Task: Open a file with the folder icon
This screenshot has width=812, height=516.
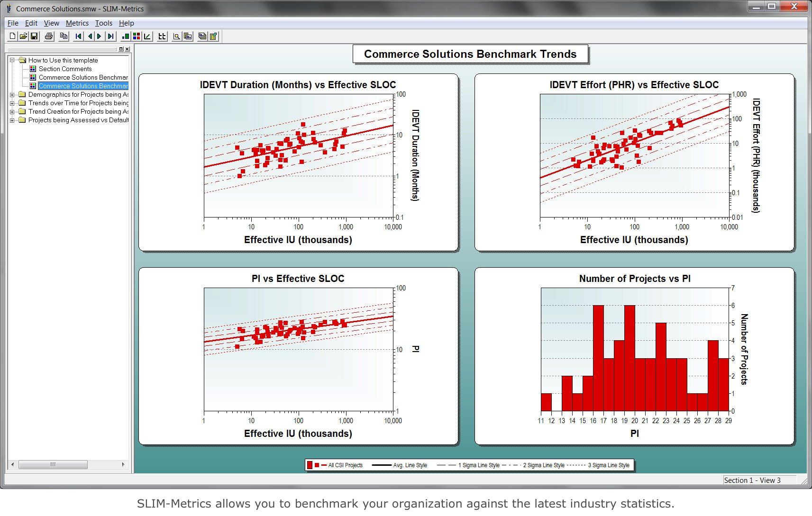Action: pyautogui.click(x=23, y=36)
